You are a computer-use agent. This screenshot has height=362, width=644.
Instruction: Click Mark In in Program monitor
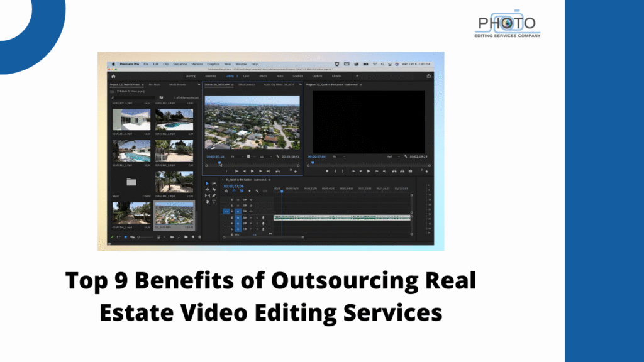336,171
